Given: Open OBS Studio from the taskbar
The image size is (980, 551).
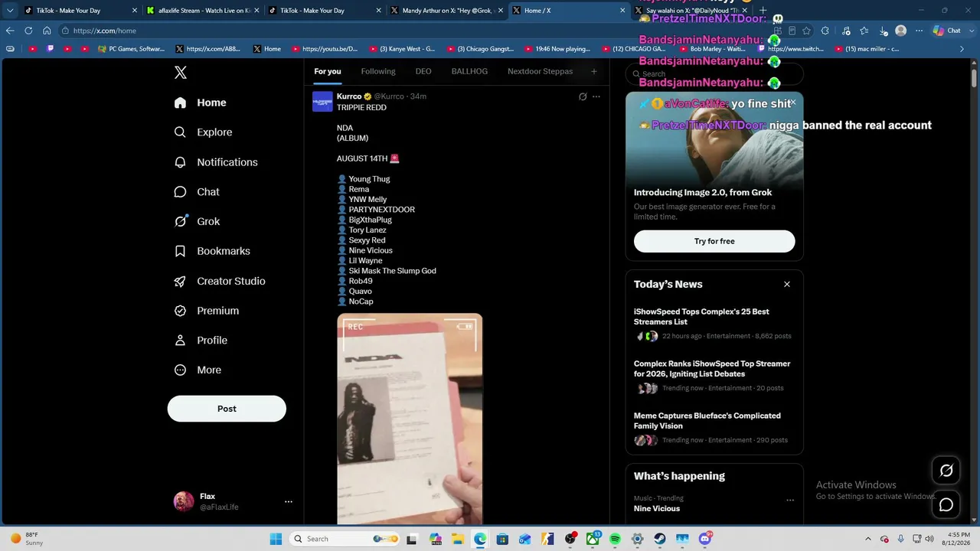Looking at the screenshot, I should pos(570,539).
